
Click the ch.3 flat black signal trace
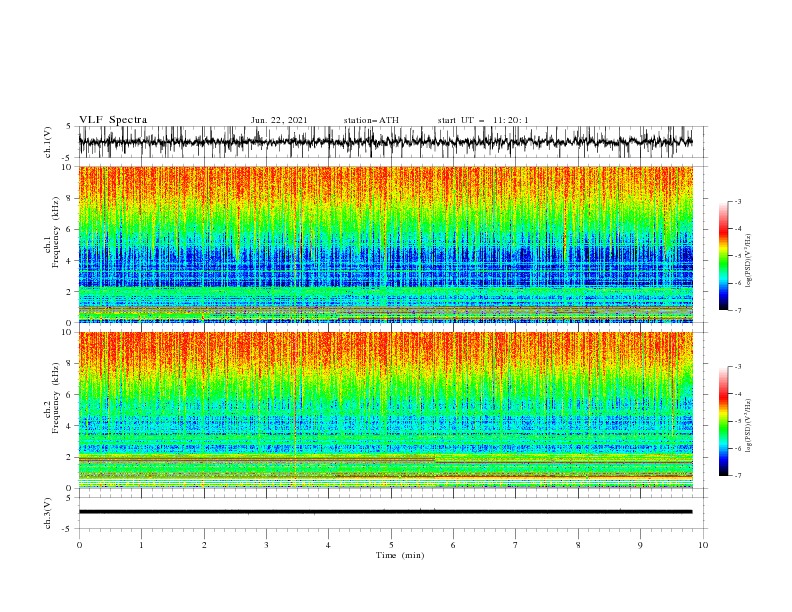(385, 512)
